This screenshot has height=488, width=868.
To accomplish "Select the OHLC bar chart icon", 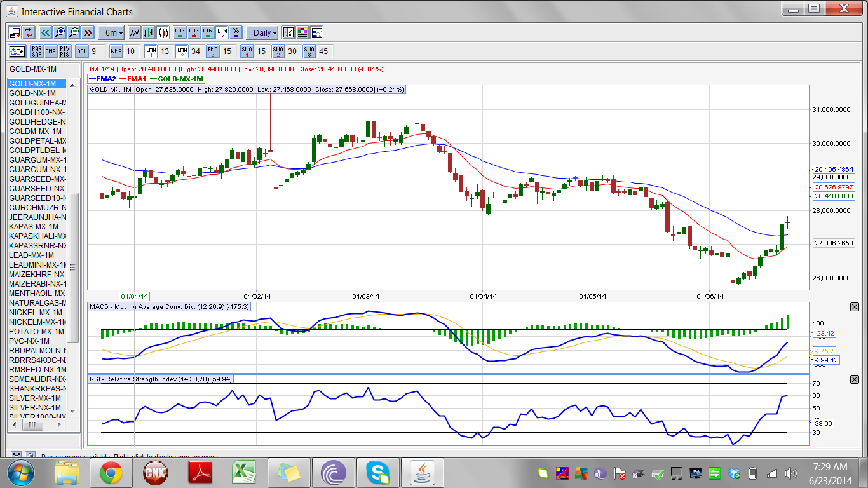I will click(x=149, y=32).
